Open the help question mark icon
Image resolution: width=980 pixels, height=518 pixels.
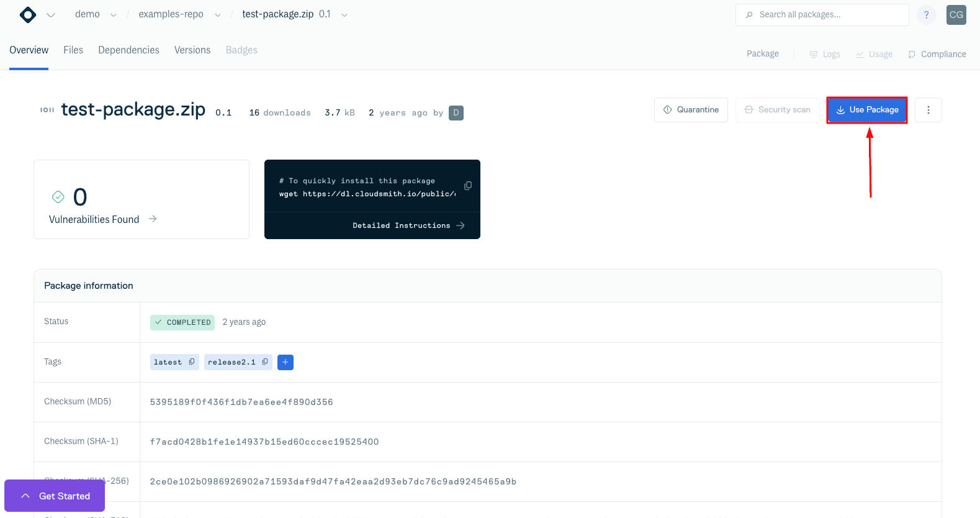pos(926,15)
